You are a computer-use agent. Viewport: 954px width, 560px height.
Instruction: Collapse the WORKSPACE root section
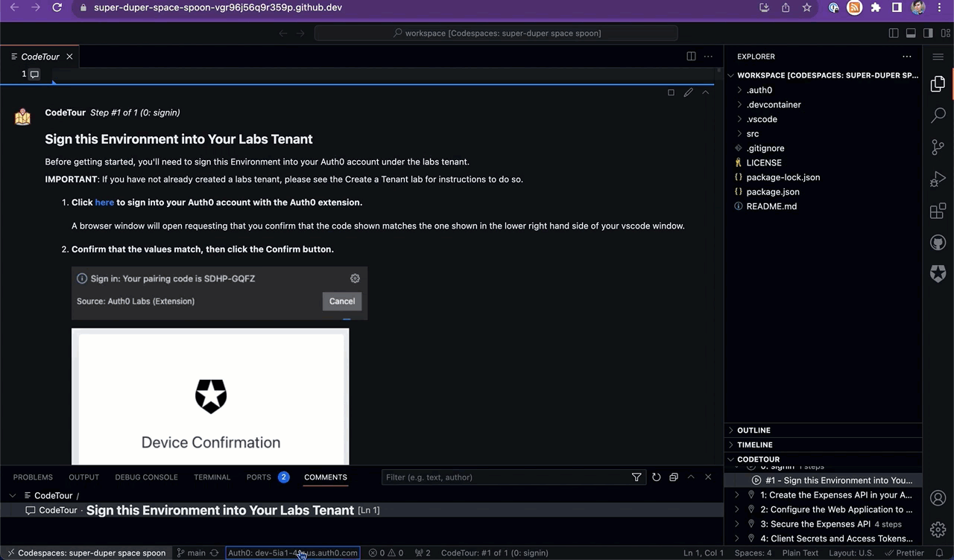point(823,75)
